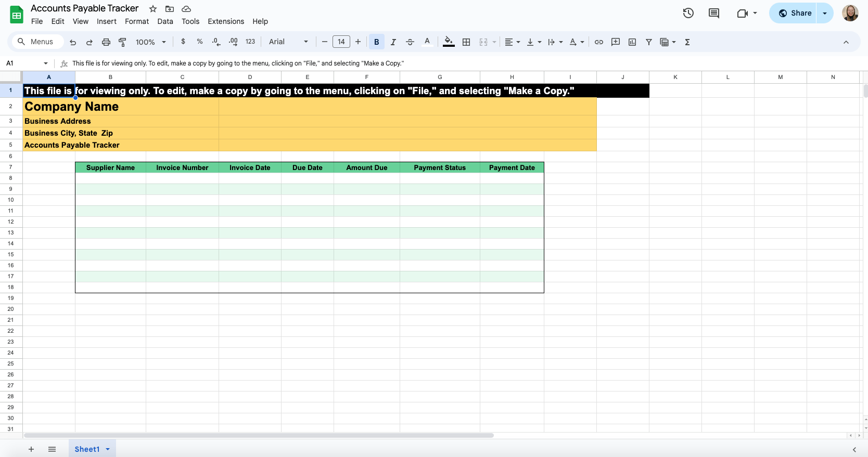The image size is (868, 457).
Task: Click the Insert chart icon
Action: [x=632, y=42]
